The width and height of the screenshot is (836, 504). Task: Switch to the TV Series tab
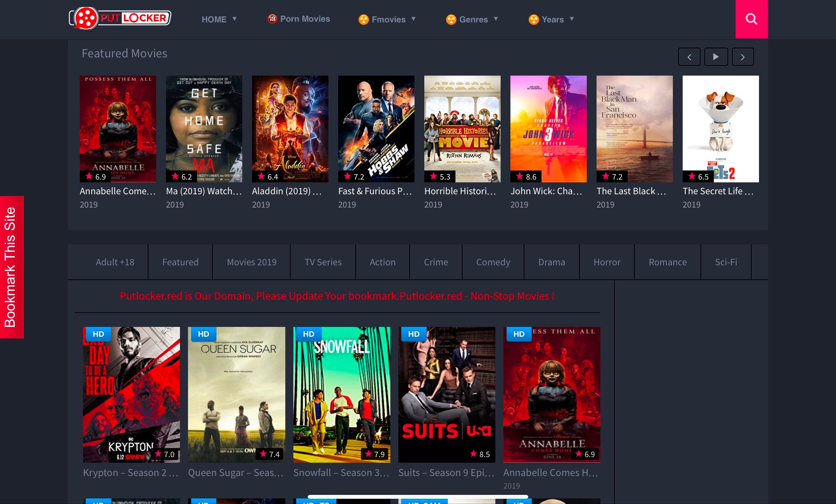point(323,262)
